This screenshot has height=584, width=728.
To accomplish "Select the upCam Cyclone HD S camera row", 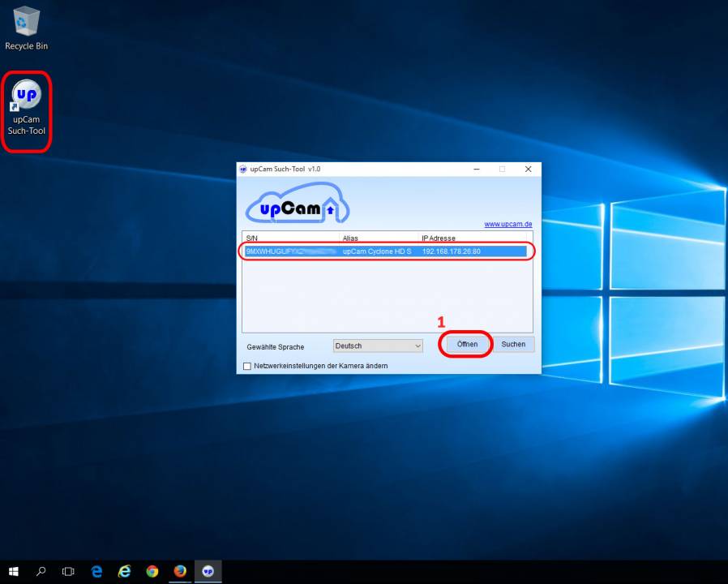I will tap(385, 251).
